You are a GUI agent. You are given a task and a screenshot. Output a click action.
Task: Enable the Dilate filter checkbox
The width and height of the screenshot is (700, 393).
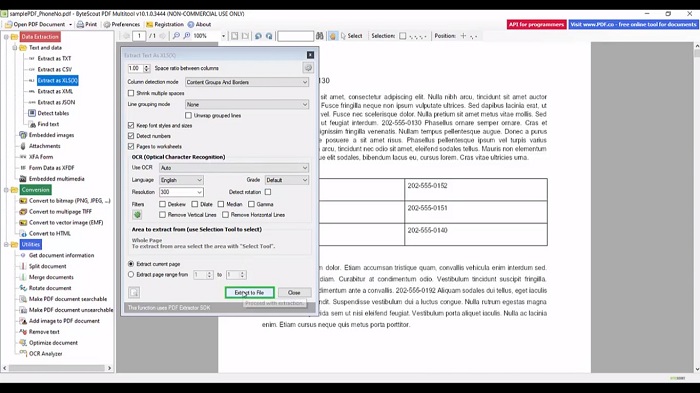[x=195, y=204]
